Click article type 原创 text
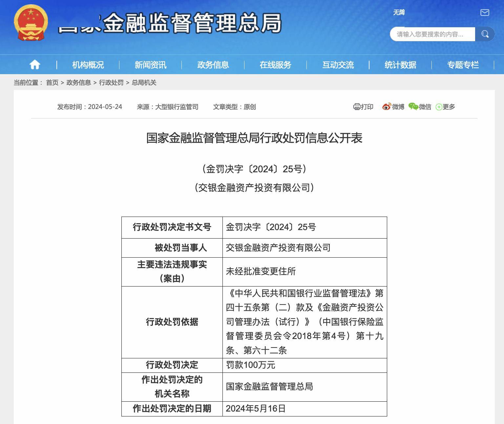This screenshot has width=504, height=424. 250,107
